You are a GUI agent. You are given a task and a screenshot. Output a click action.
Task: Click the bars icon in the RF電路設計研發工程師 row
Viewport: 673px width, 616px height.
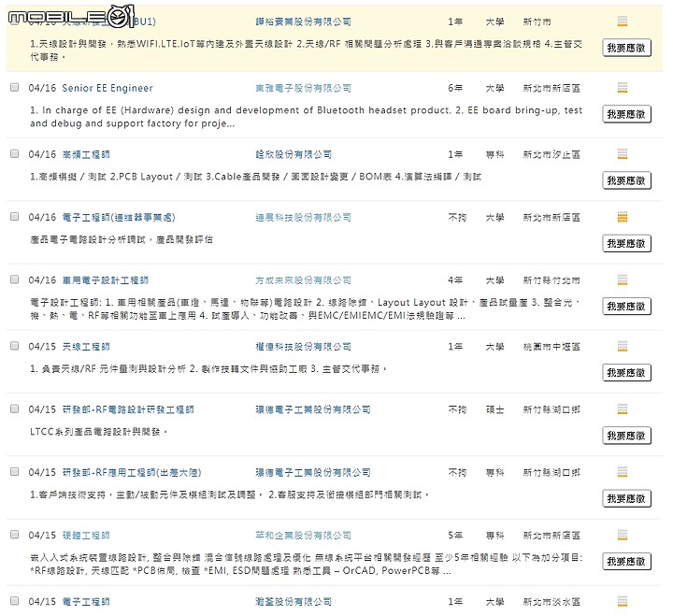(622, 409)
